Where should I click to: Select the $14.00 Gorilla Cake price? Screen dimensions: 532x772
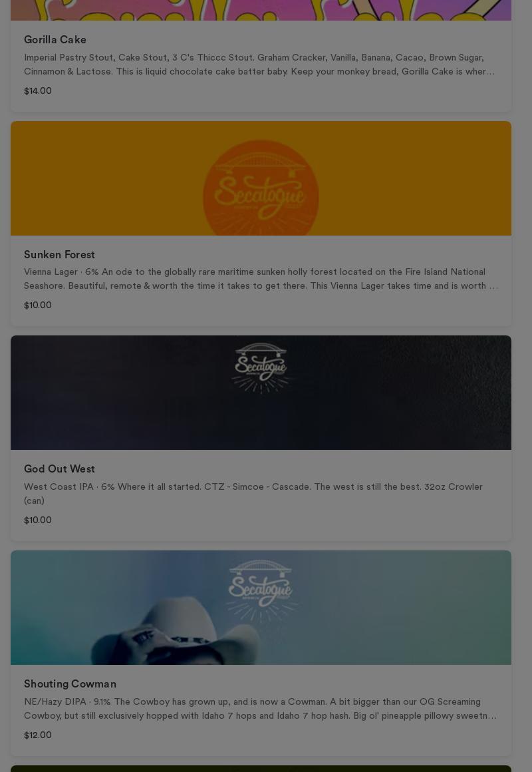coord(38,91)
